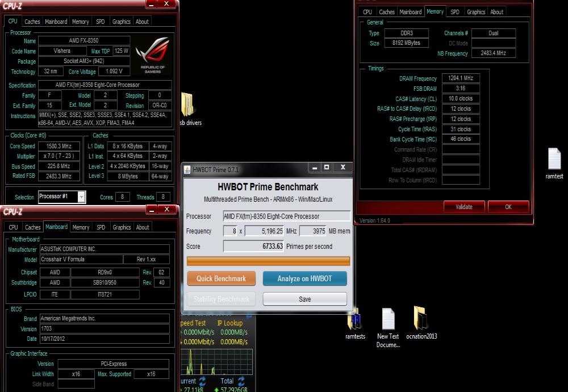Open About tab in Memory CPU-Z window
Screen dimensions: 568x392
[x=496, y=12]
